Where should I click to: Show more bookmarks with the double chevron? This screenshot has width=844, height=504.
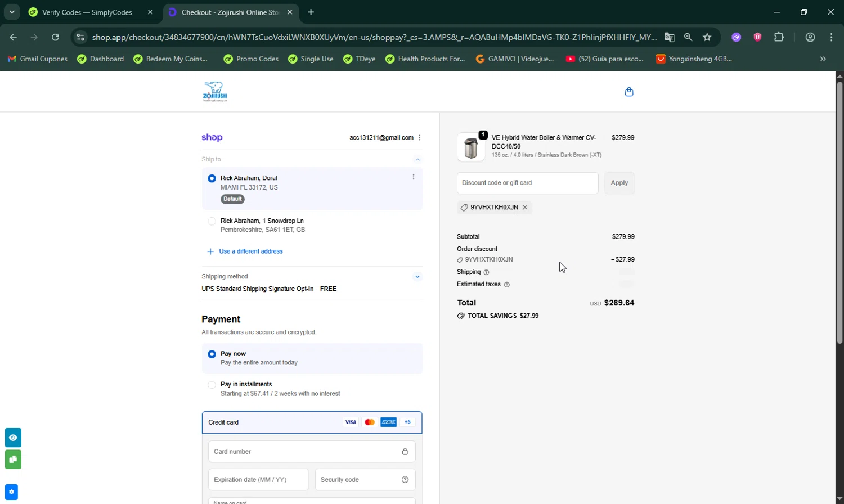[x=823, y=58]
